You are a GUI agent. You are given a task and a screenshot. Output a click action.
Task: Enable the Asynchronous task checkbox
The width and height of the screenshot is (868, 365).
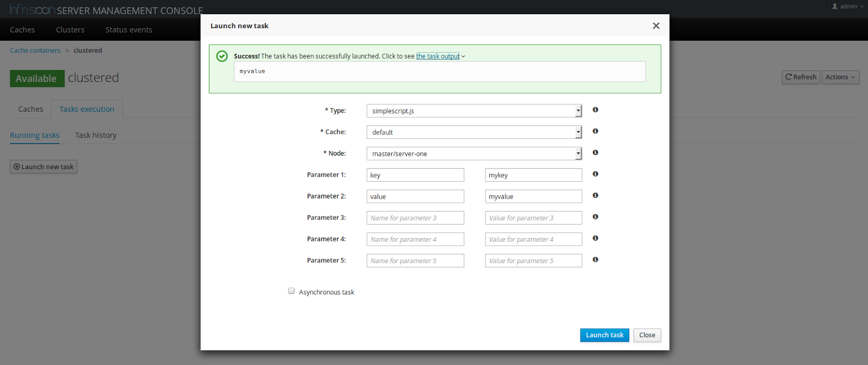pyautogui.click(x=291, y=291)
